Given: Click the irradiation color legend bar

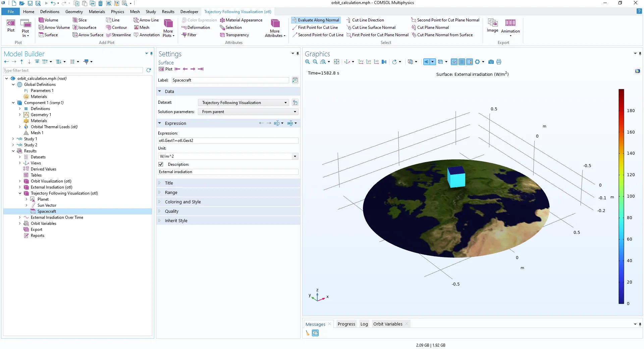Looking at the screenshot, I should click(x=621, y=196).
